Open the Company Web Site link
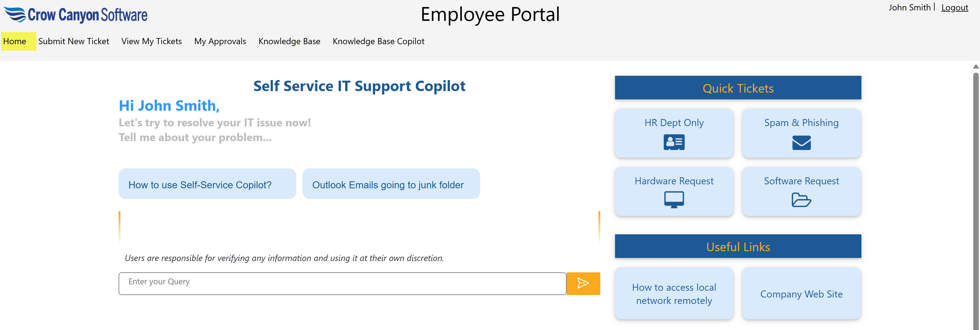The height and width of the screenshot is (330, 980). tap(801, 294)
